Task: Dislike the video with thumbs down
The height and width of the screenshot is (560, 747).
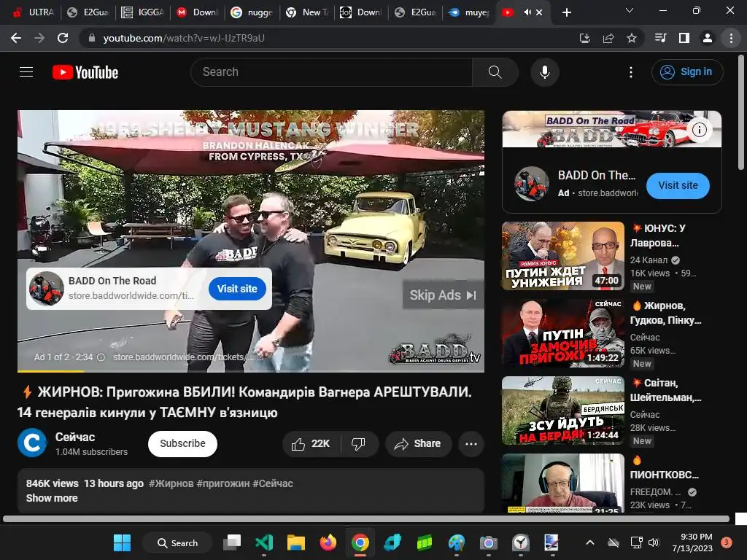Action: point(358,444)
